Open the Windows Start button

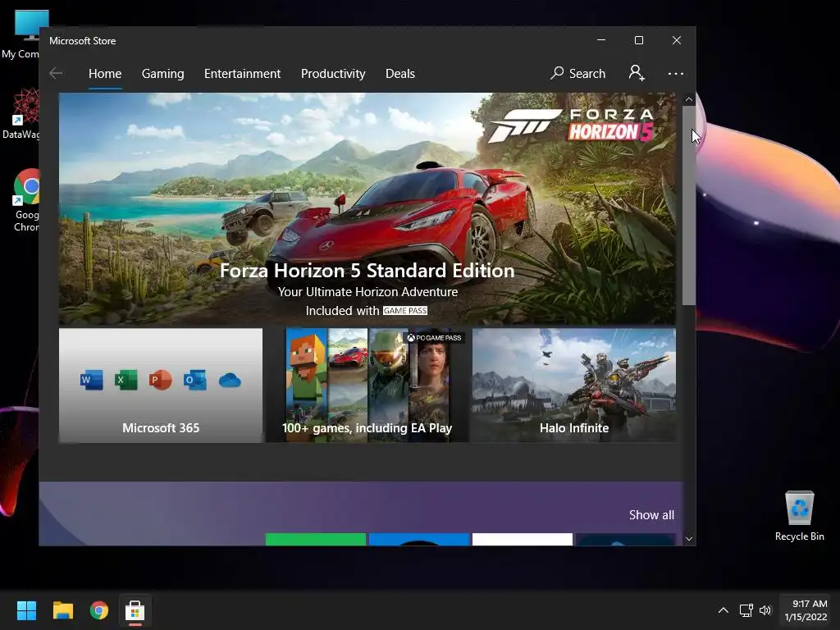(x=26, y=610)
